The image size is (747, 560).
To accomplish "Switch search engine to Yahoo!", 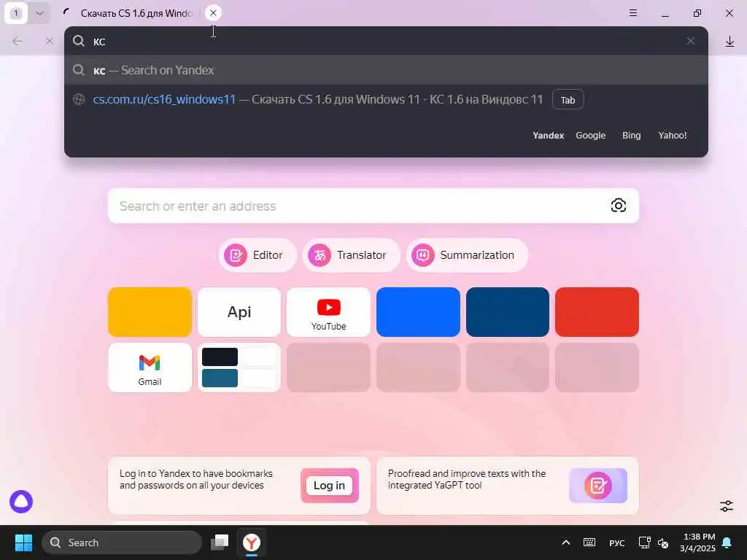I will click(x=672, y=135).
